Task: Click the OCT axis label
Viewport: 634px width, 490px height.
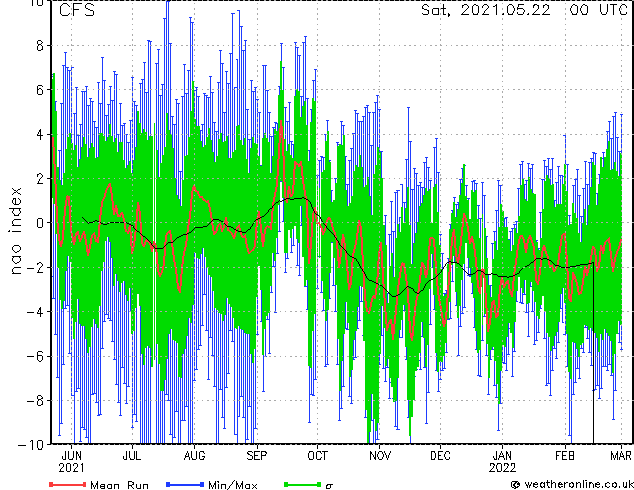Action: tap(317, 456)
